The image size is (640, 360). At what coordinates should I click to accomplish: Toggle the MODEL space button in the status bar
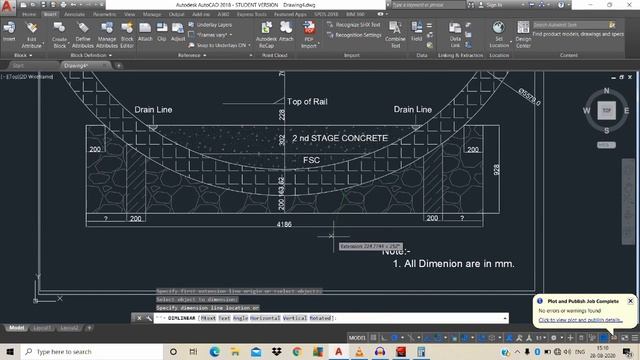tap(357, 338)
